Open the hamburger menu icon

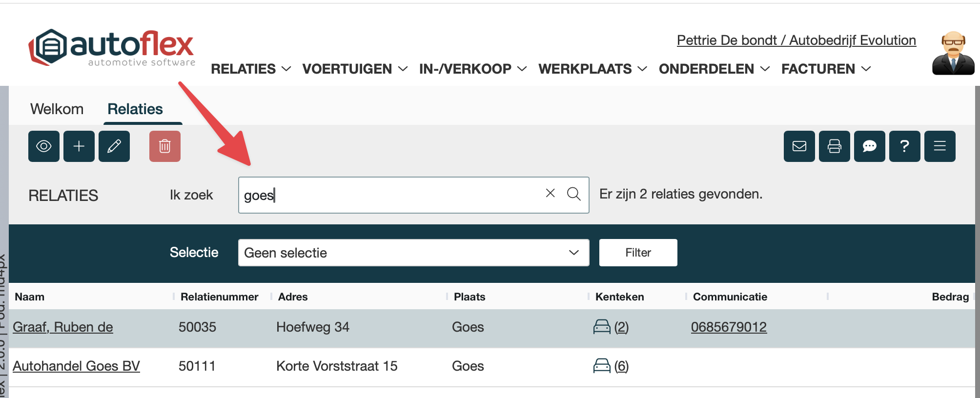(940, 146)
